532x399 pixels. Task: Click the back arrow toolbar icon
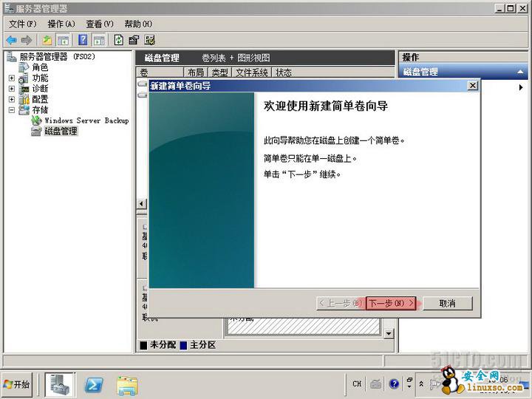(11, 40)
